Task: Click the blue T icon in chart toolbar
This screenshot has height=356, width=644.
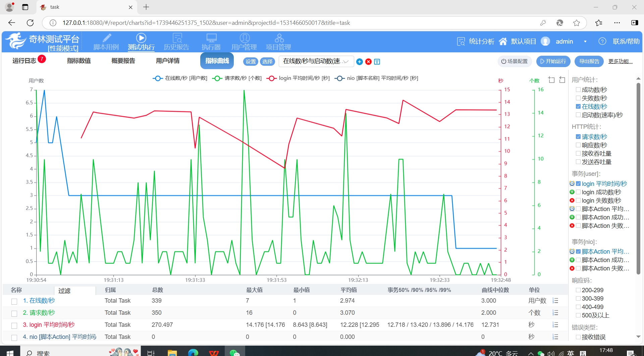Action: tap(377, 62)
